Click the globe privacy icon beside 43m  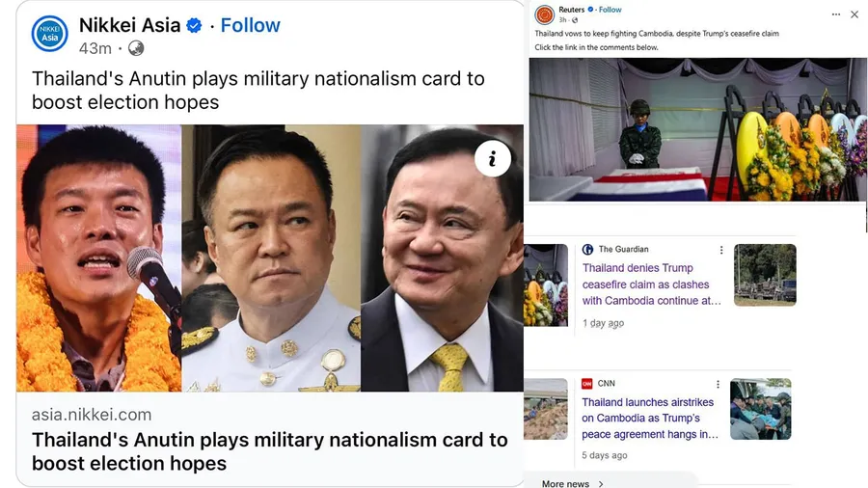(136, 48)
